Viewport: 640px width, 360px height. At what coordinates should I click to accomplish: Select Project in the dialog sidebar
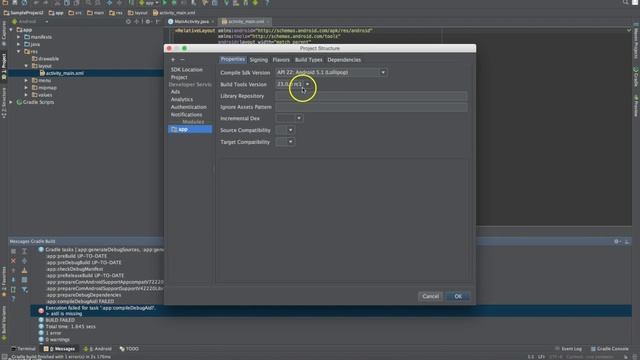click(179, 77)
